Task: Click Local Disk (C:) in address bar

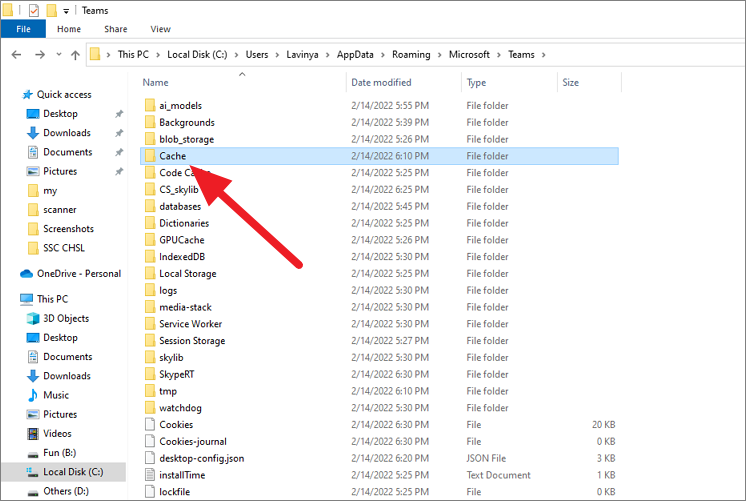Action: [x=197, y=55]
